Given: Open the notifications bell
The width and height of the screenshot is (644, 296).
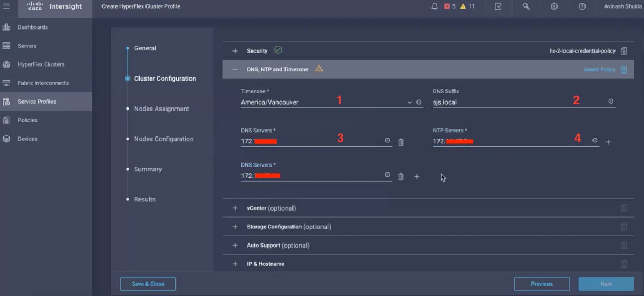Looking at the screenshot, I should [x=435, y=6].
